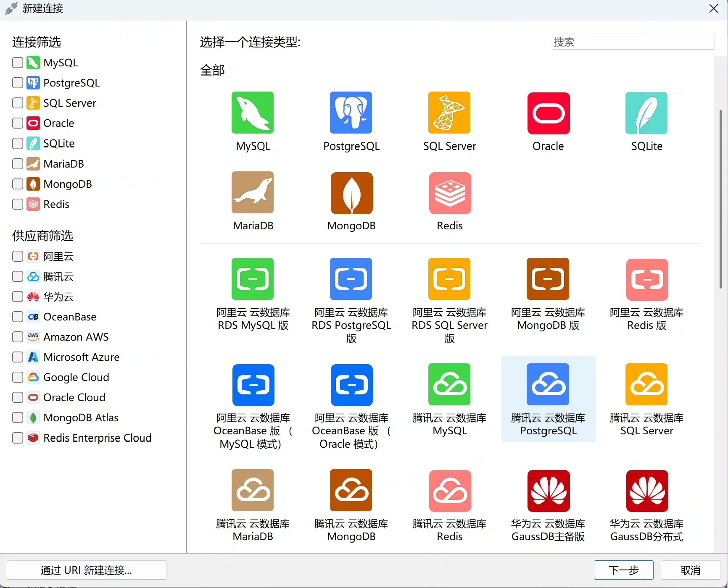Select the MySQL connection type icon
728x588 pixels.
[253, 113]
